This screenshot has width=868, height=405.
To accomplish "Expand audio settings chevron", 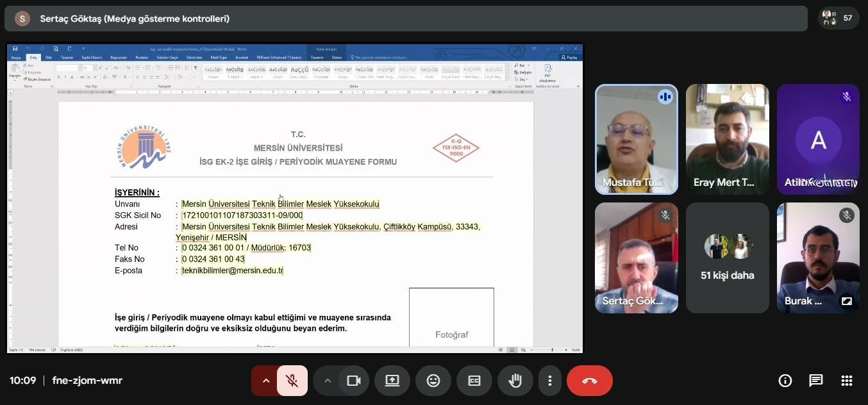I will pos(265,381).
